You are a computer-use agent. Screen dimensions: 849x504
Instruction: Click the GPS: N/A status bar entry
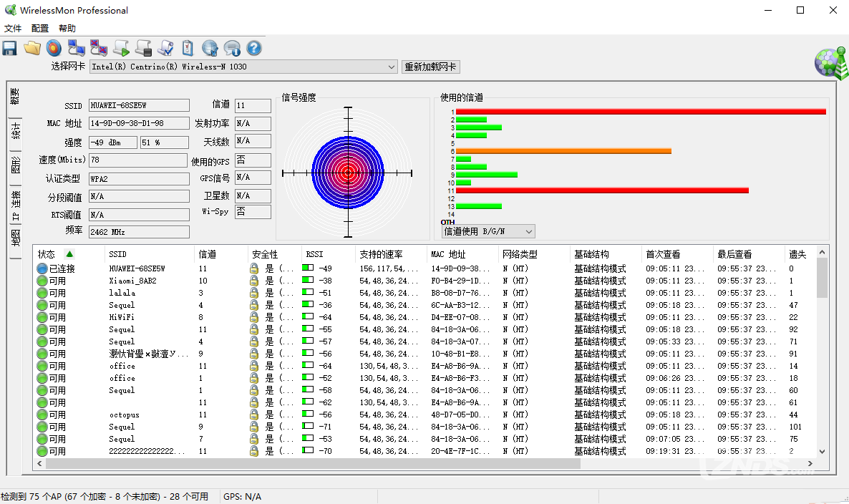[x=242, y=496]
